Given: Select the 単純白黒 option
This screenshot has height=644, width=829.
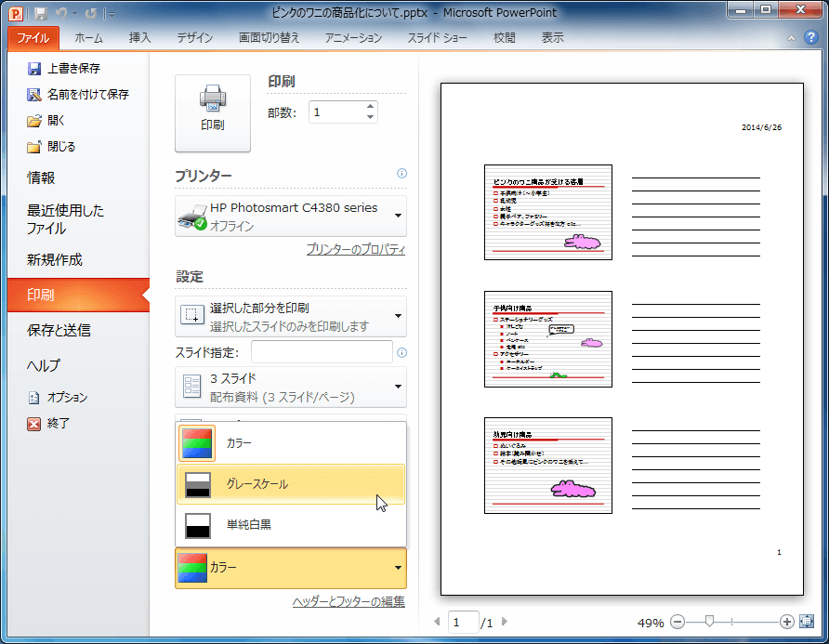Looking at the screenshot, I should [291, 525].
